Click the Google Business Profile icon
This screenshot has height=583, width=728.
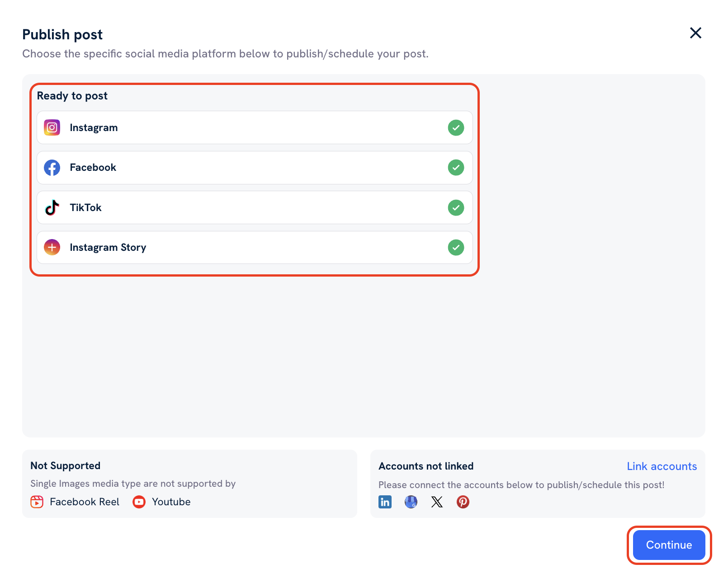pyautogui.click(x=411, y=502)
